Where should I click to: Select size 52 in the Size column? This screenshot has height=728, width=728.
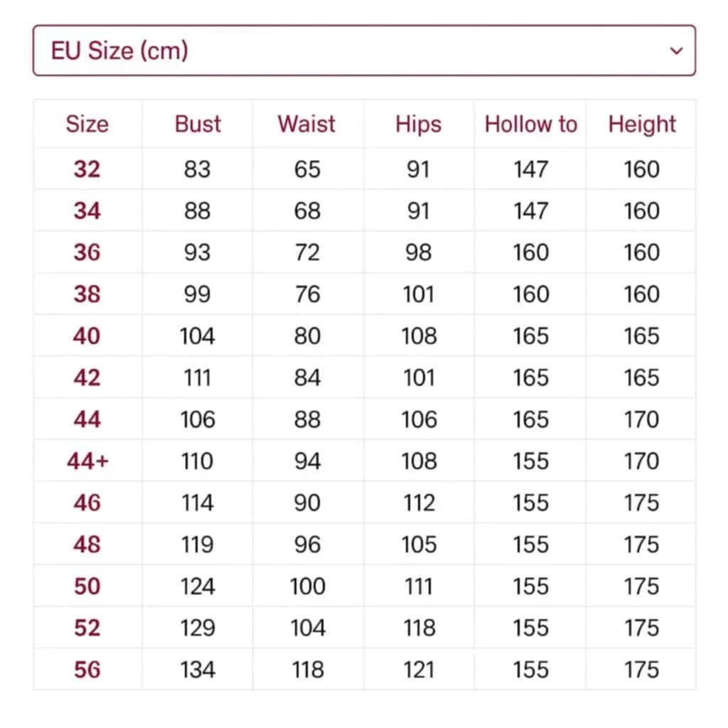[x=87, y=628]
